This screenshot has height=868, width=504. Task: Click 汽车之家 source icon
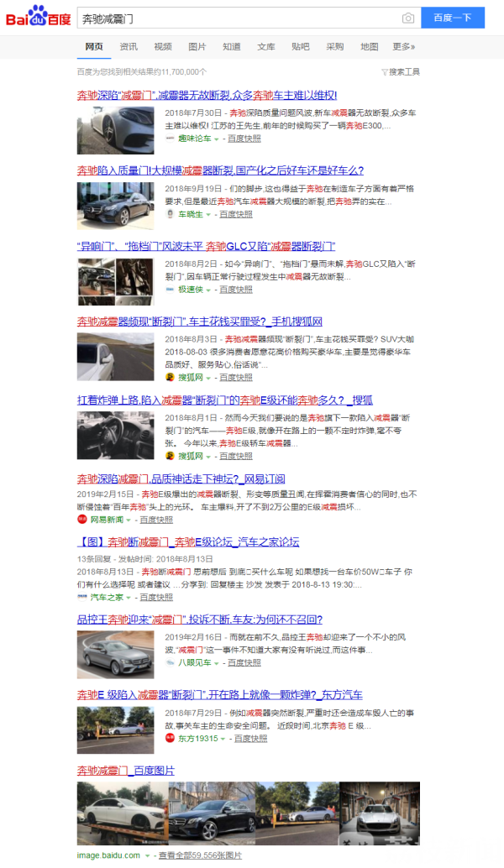click(x=82, y=597)
